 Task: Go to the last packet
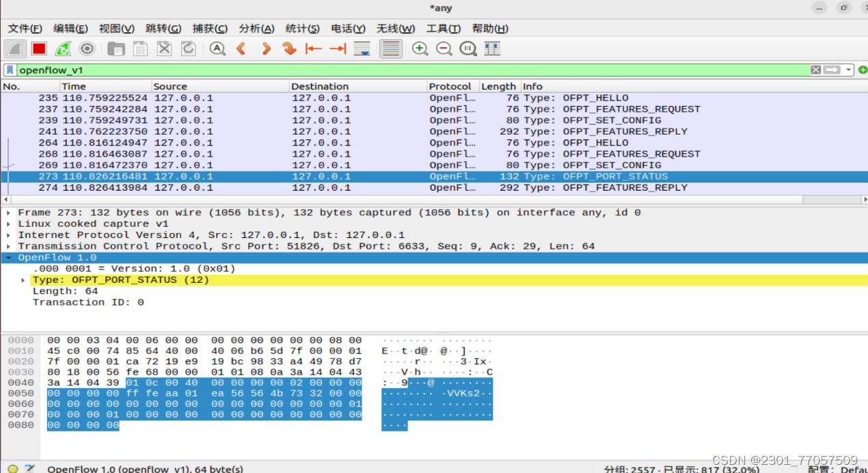pos(336,49)
